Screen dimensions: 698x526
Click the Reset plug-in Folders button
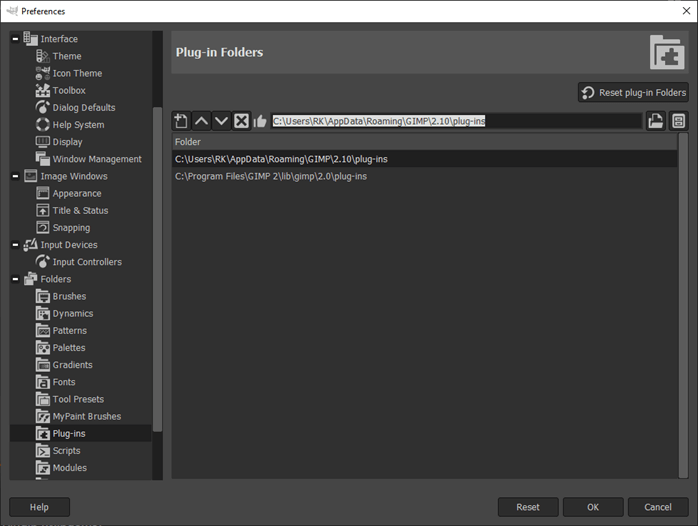pyautogui.click(x=633, y=93)
